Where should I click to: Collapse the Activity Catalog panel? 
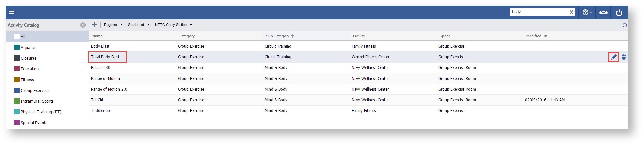point(83,25)
